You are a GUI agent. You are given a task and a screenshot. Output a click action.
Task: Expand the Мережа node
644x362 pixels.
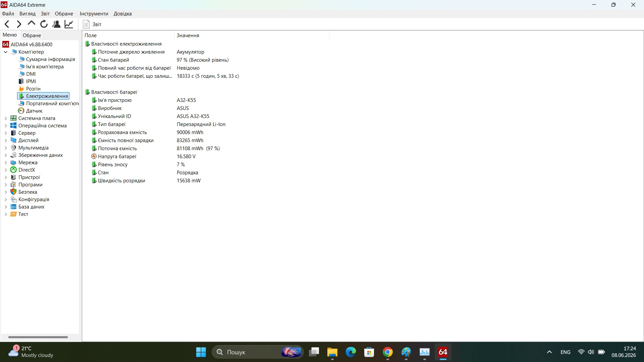point(6,163)
